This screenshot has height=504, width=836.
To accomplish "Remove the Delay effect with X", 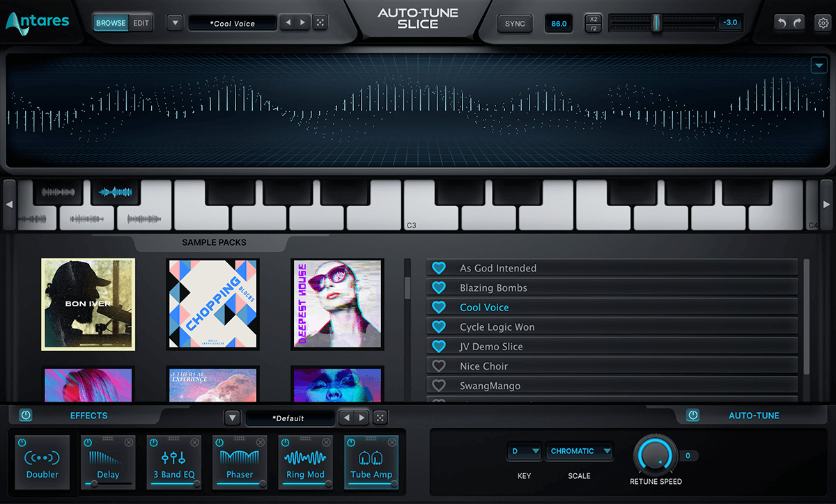I will point(128,443).
